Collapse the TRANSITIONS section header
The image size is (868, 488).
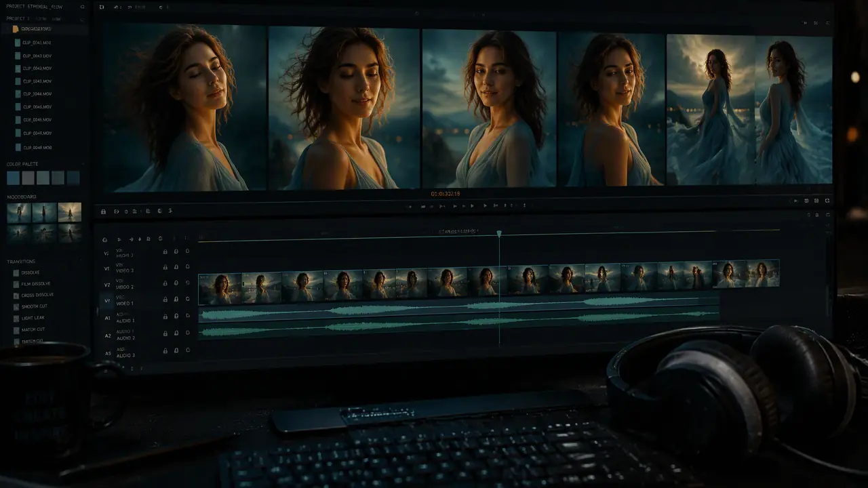tap(21, 262)
